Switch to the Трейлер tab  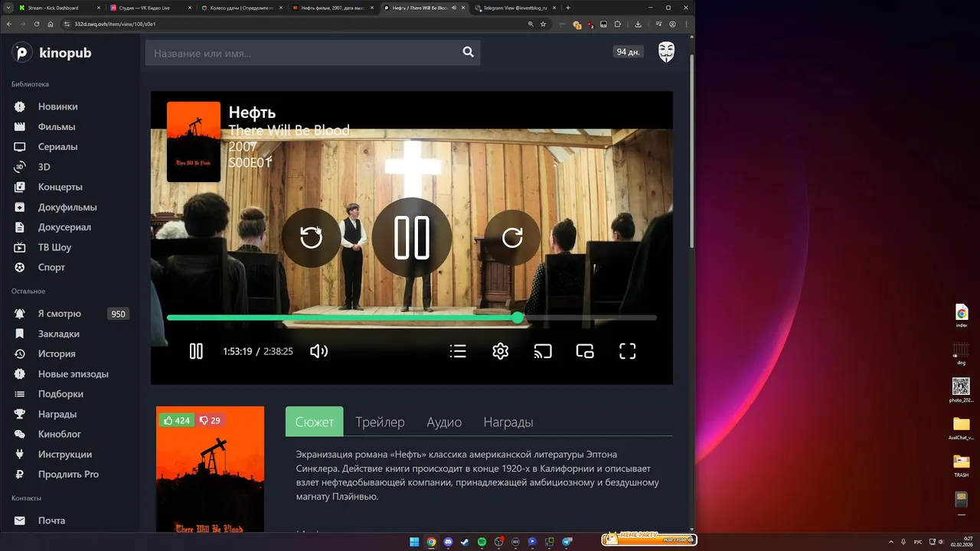click(380, 422)
